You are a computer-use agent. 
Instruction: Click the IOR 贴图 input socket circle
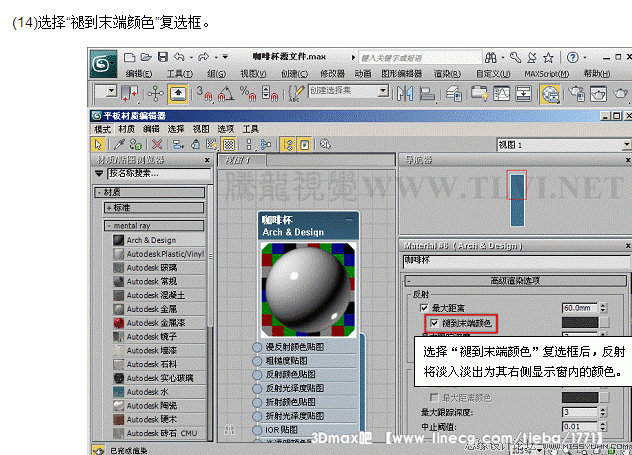point(258,430)
